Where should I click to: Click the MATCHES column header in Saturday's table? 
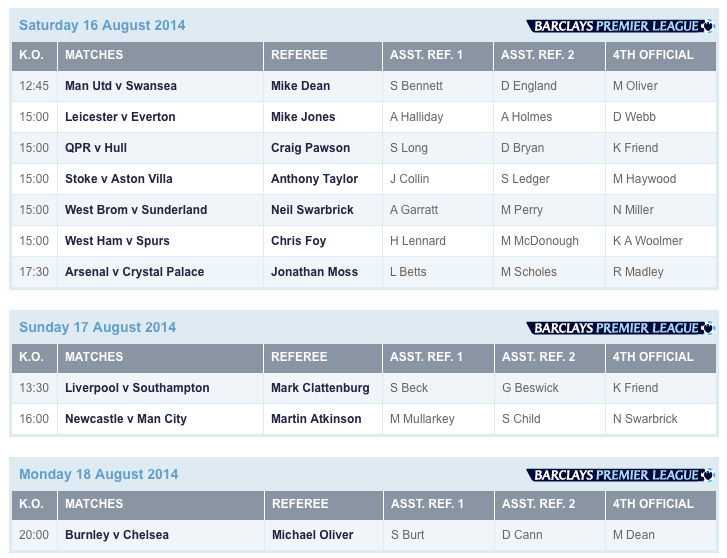(94, 55)
